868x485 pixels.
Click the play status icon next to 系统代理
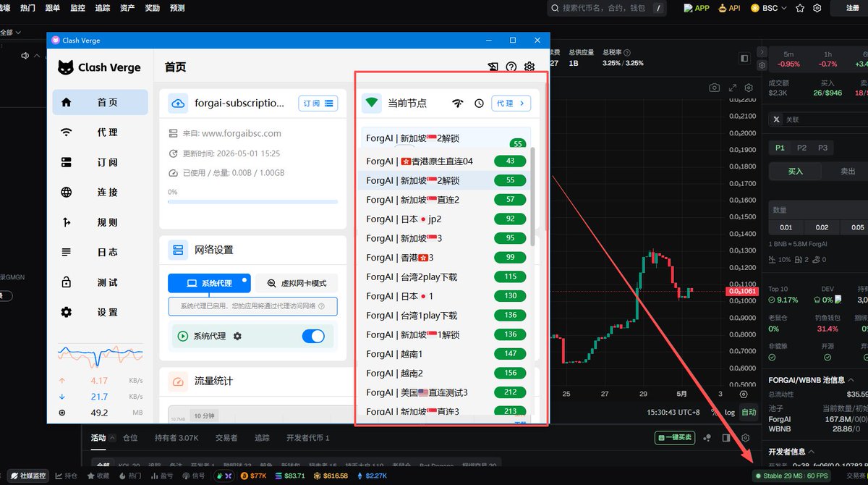click(183, 336)
